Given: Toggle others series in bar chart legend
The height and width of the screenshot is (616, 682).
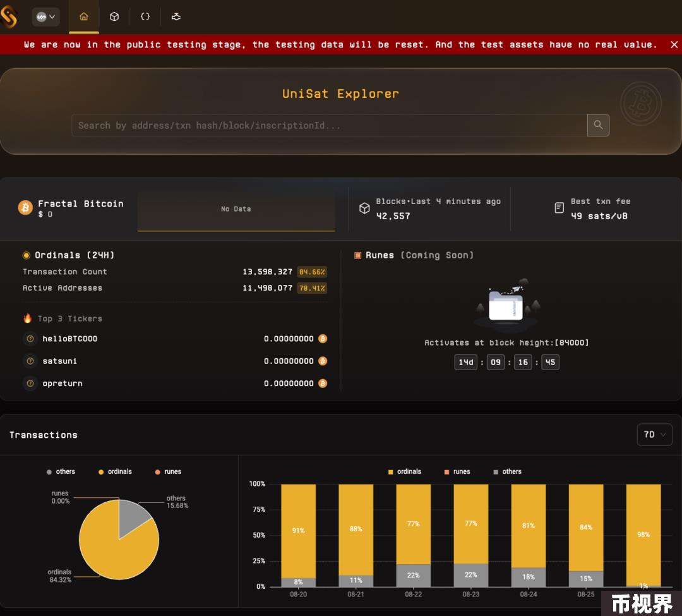Looking at the screenshot, I should click(x=507, y=471).
